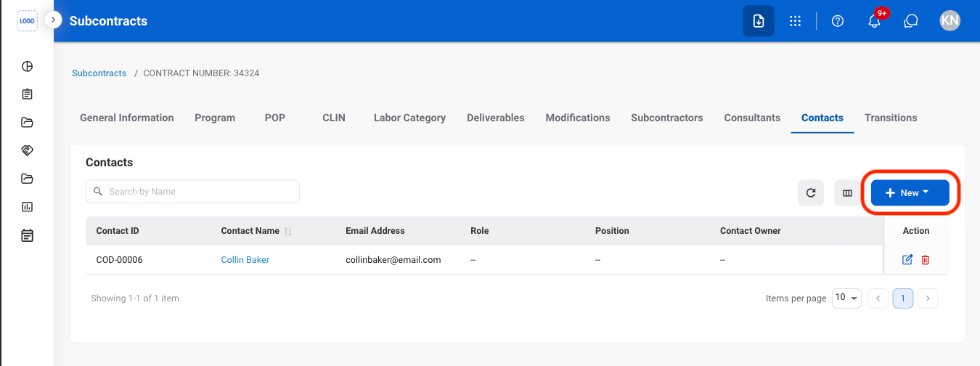
Task: Go to next page arrow
Action: 928,298
